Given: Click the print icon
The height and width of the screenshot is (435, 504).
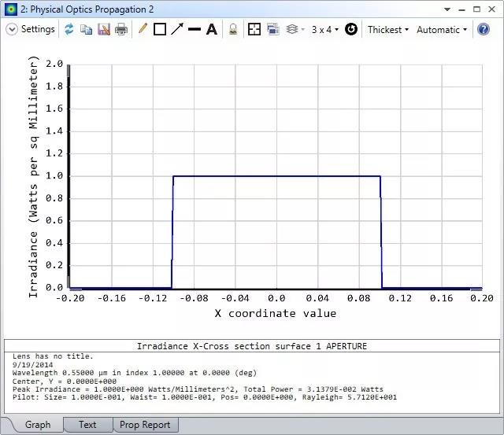Looking at the screenshot, I should [x=121, y=29].
